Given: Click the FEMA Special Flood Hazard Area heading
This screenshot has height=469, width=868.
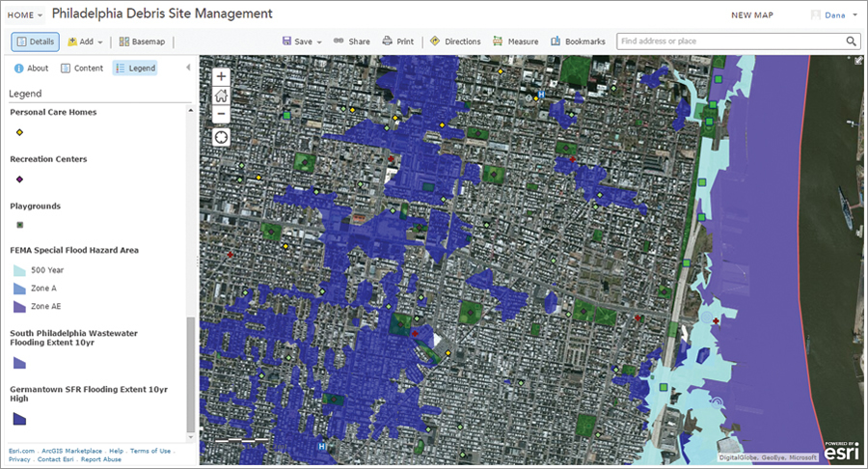Looking at the screenshot, I should coord(74,250).
